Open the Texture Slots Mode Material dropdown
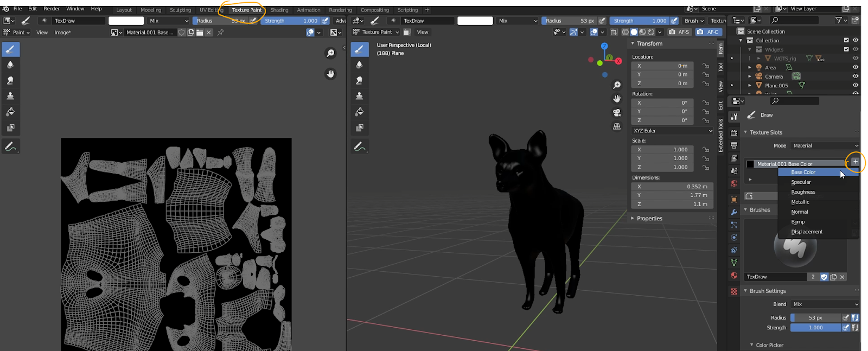Viewport: 868px width, 351px height. (825, 145)
